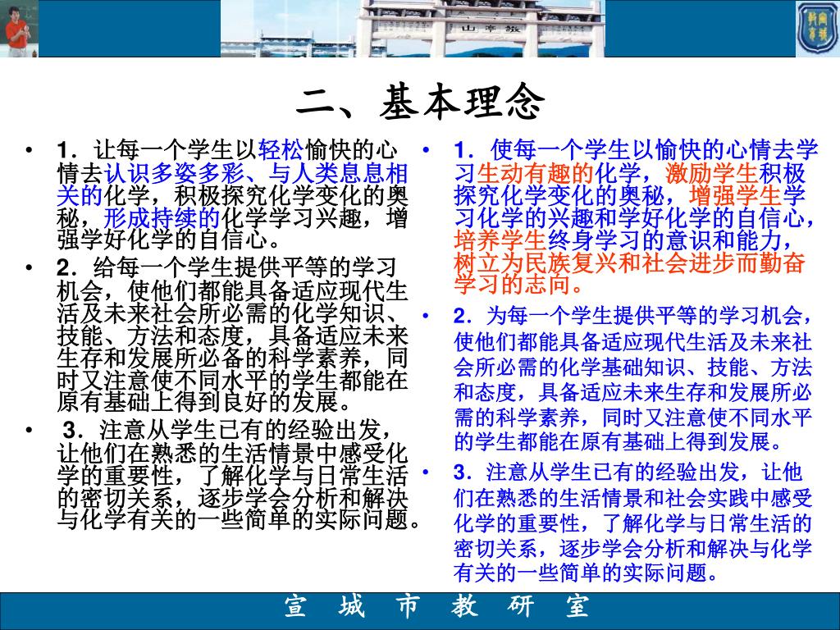Click left line 与化学有关的一些简单的实际问题。
The image size is (840, 630).
tap(239, 519)
